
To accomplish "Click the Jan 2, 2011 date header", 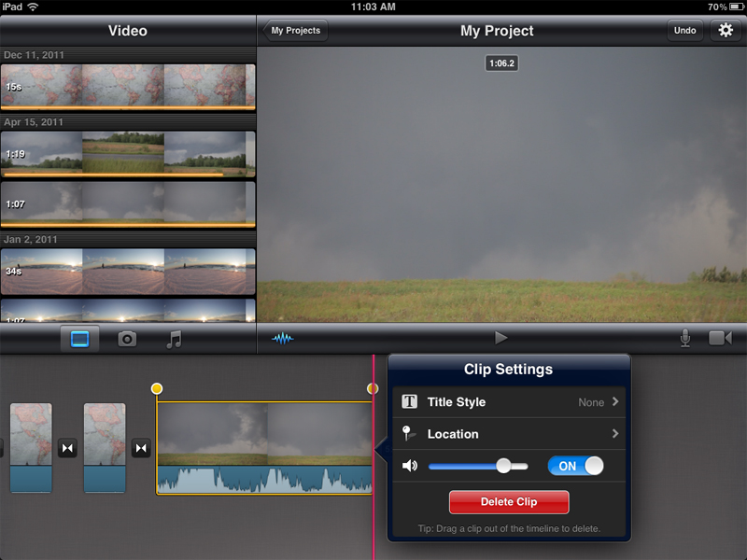I will point(31,240).
